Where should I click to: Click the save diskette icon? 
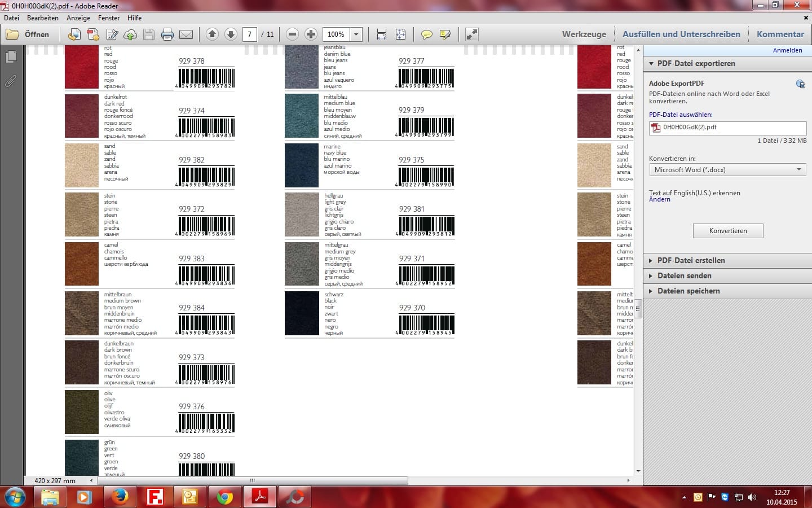[149, 34]
